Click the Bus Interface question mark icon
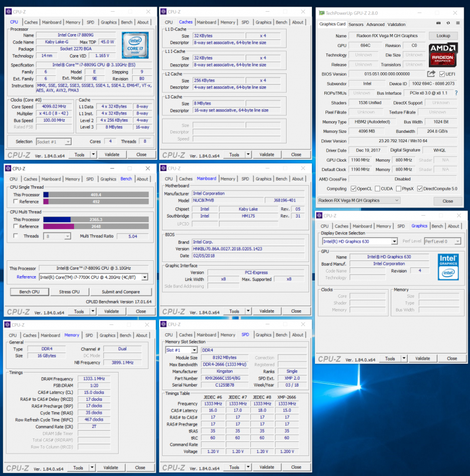The height and width of the screenshot is (476, 470). click(456, 93)
